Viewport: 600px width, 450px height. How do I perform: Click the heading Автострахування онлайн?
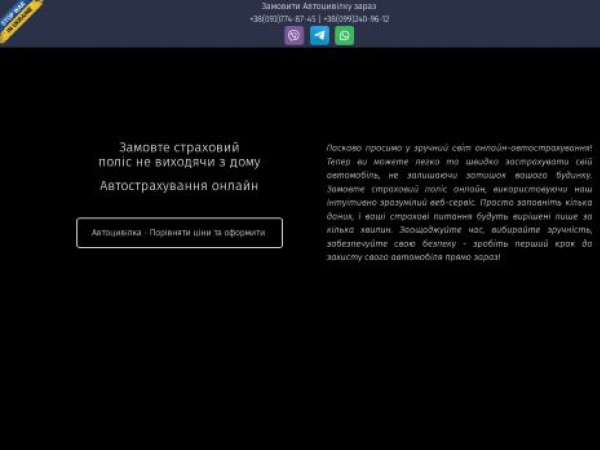(179, 186)
